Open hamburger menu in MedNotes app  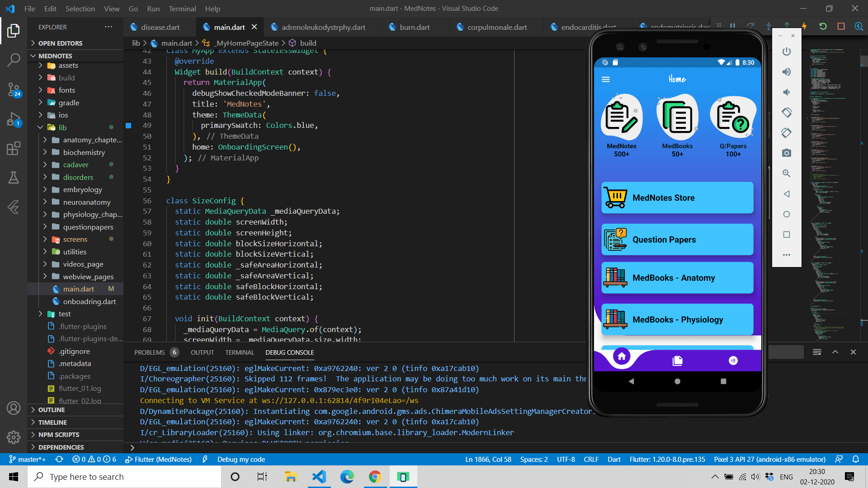606,80
